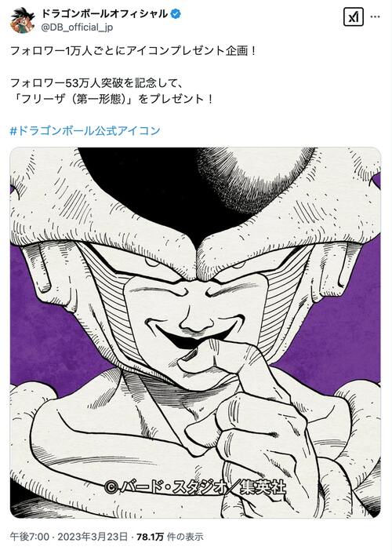Open the @DB_official_jp handle link
392x554 pixels.
click(77, 27)
